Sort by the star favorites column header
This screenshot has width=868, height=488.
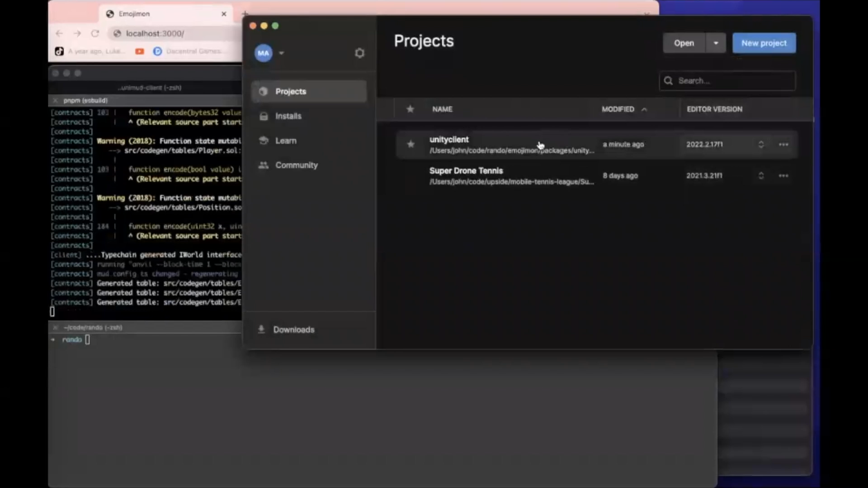410,109
